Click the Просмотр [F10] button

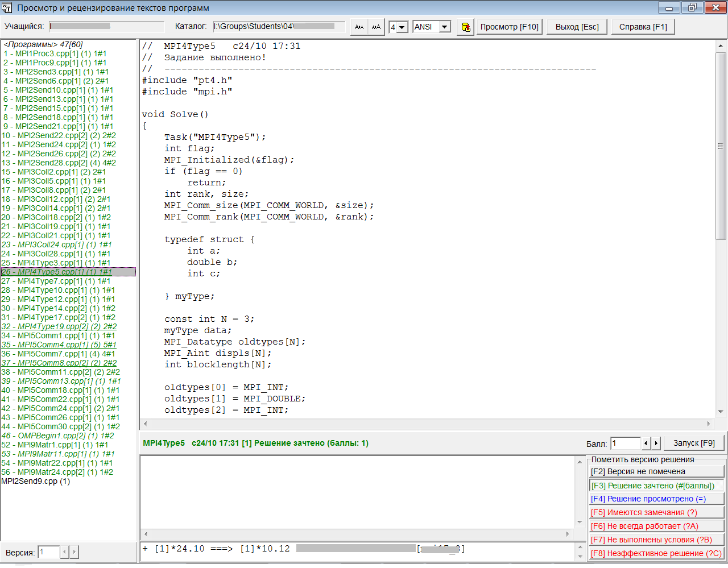point(509,27)
